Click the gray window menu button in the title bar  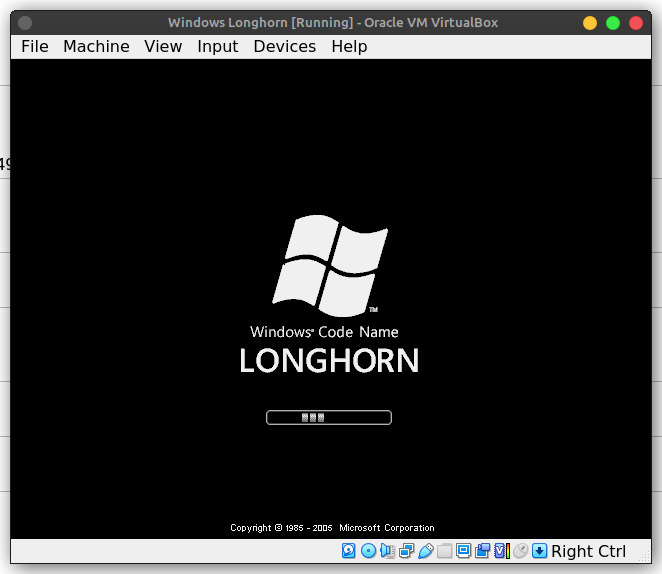pos(25,23)
